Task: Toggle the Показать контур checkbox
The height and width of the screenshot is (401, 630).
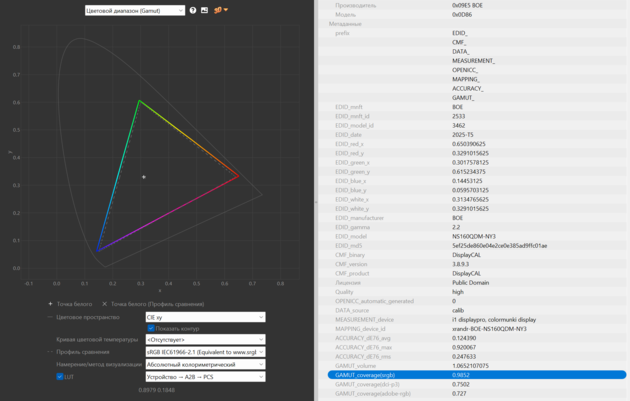Action: 151,328
